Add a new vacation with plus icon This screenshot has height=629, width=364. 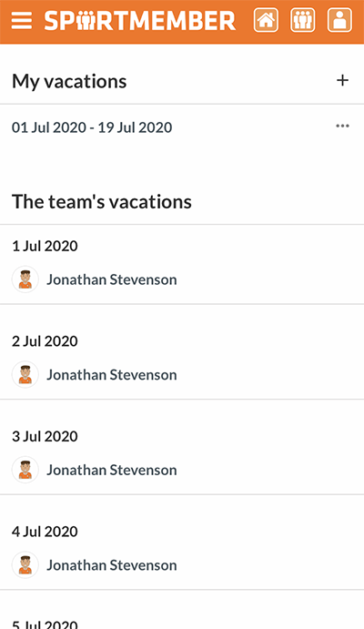[342, 81]
